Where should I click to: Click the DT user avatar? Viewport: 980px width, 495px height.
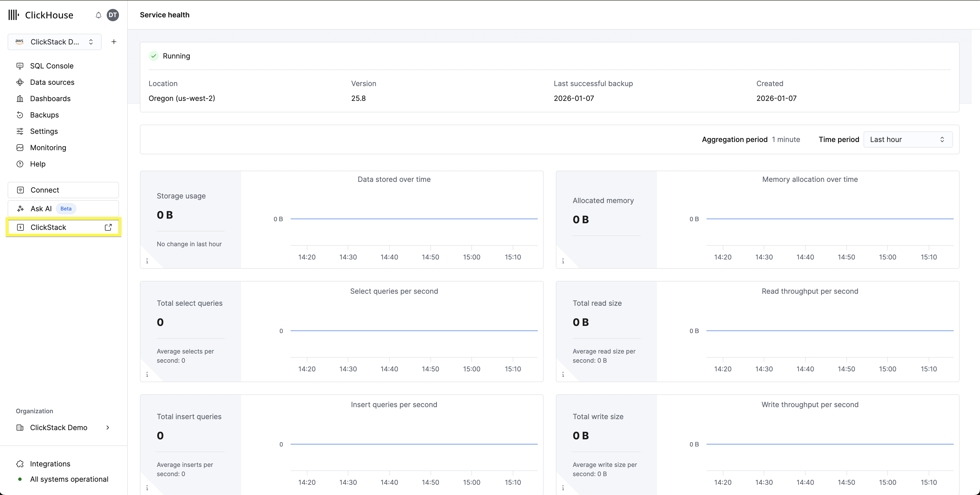pyautogui.click(x=113, y=15)
